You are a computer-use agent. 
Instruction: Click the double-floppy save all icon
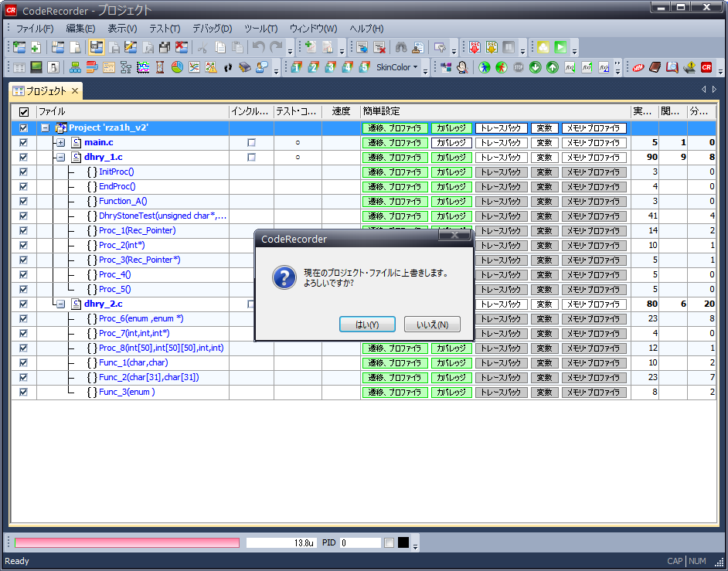pyautogui.click(x=165, y=47)
